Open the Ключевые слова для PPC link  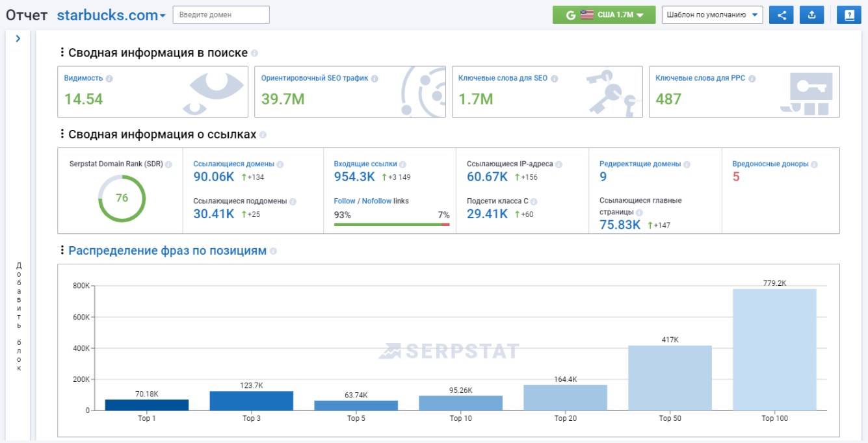tap(700, 78)
